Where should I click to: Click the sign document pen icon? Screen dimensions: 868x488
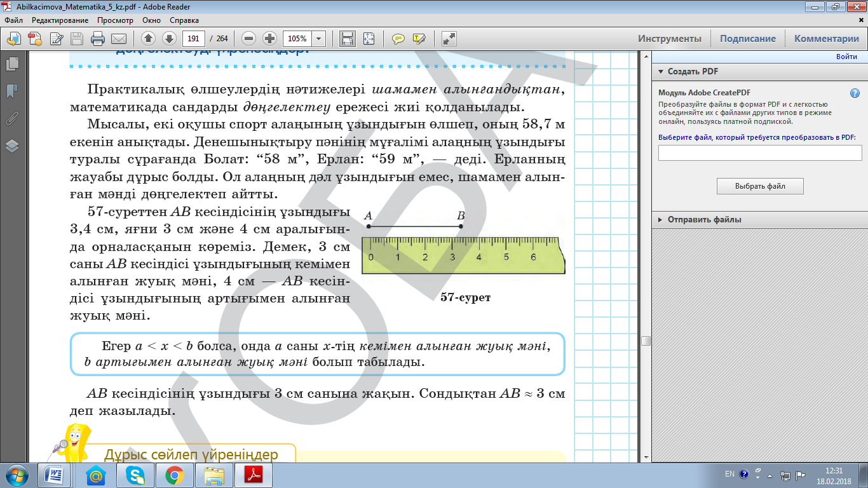[x=56, y=39]
